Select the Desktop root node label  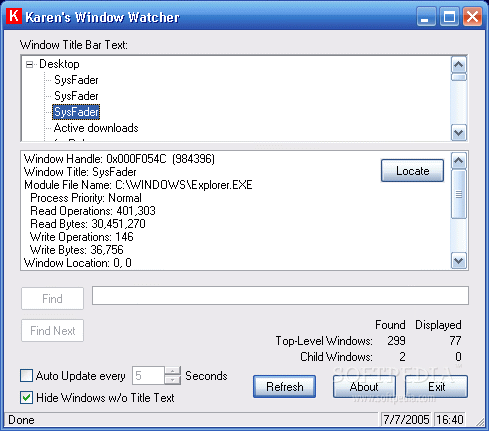click(59, 64)
